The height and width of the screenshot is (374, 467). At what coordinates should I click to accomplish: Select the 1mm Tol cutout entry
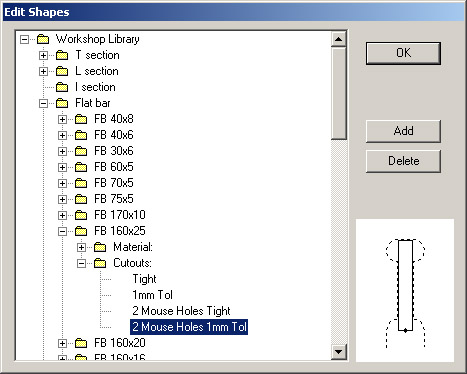152,295
